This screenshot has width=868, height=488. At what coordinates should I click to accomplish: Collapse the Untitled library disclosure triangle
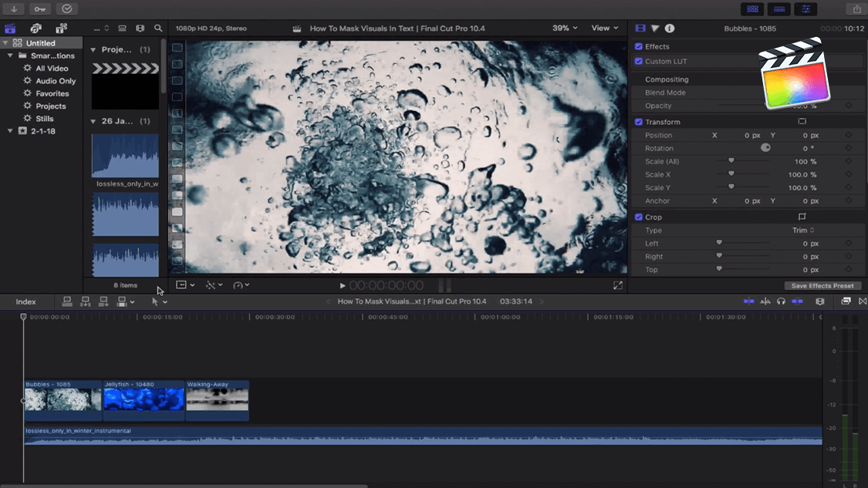[x=6, y=43]
